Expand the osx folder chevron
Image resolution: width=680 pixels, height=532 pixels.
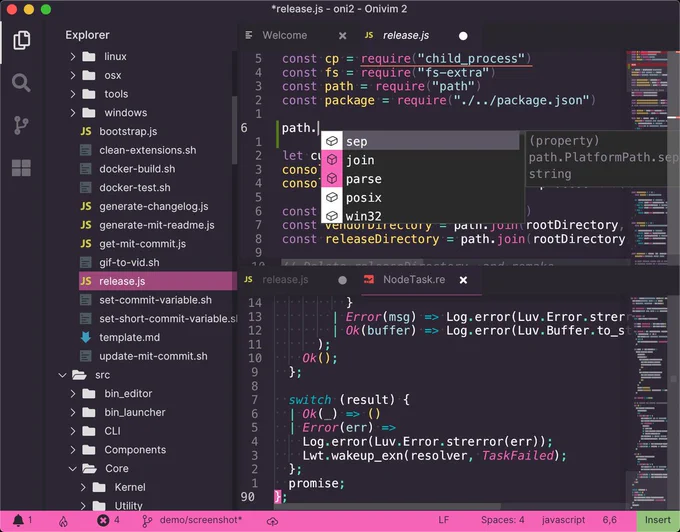coord(72,75)
